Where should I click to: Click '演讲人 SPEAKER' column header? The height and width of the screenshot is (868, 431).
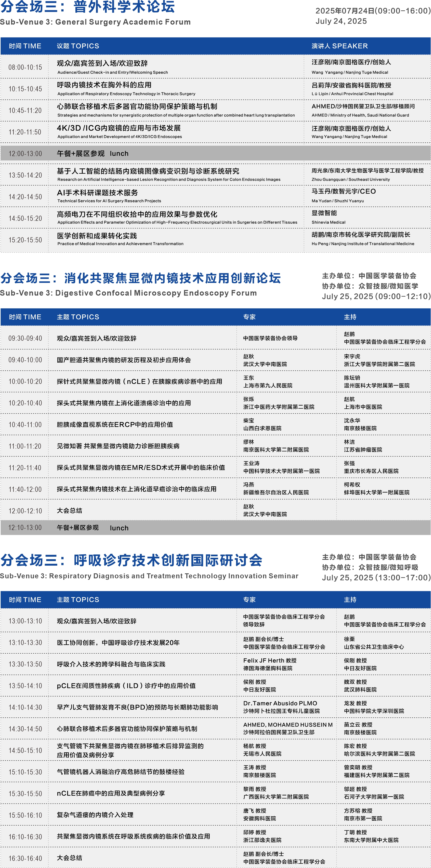(x=339, y=46)
